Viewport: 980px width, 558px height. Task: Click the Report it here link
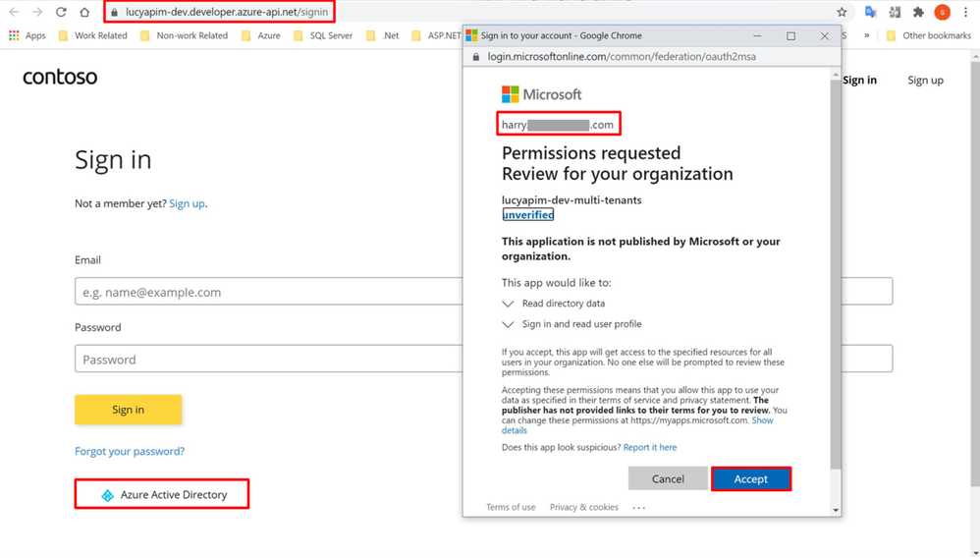click(x=650, y=447)
